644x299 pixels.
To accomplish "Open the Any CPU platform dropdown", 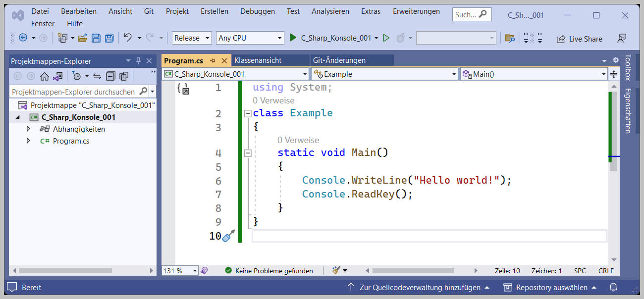I will click(250, 38).
